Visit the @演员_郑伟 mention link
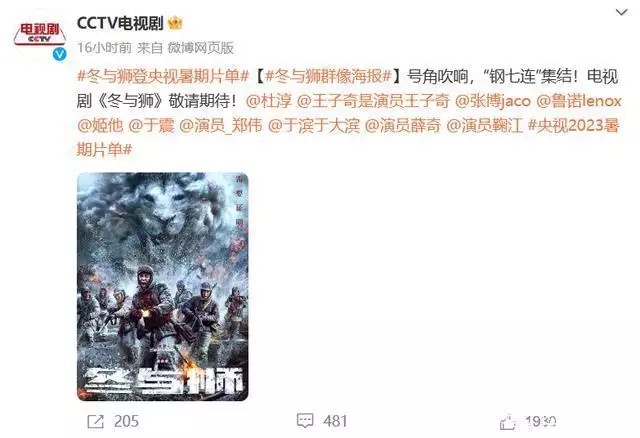This screenshot has height=438, width=640. (x=220, y=125)
